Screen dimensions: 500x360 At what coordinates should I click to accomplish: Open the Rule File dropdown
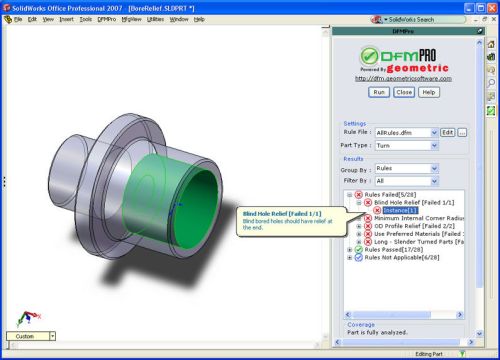coord(434,133)
